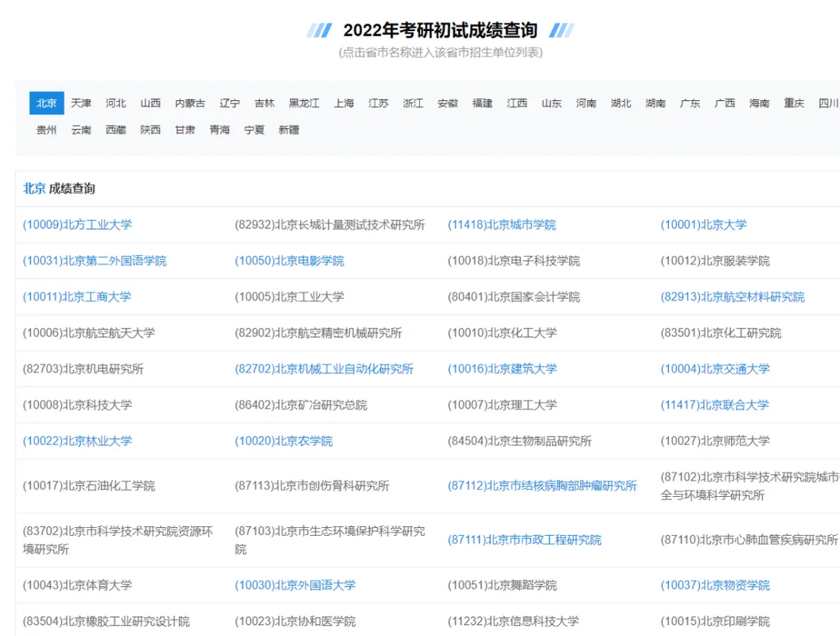Open the 山东 tab
The height and width of the screenshot is (636, 840).
pyautogui.click(x=552, y=103)
